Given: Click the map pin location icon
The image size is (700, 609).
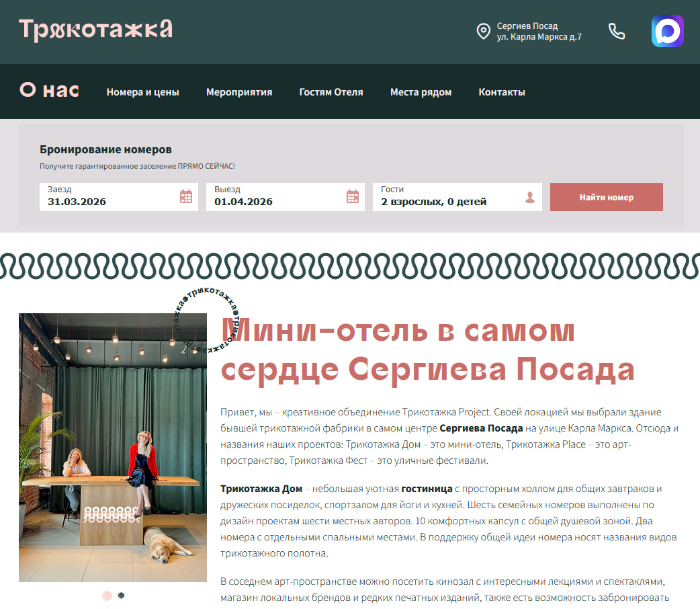Looking at the screenshot, I should click(x=483, y=32).
